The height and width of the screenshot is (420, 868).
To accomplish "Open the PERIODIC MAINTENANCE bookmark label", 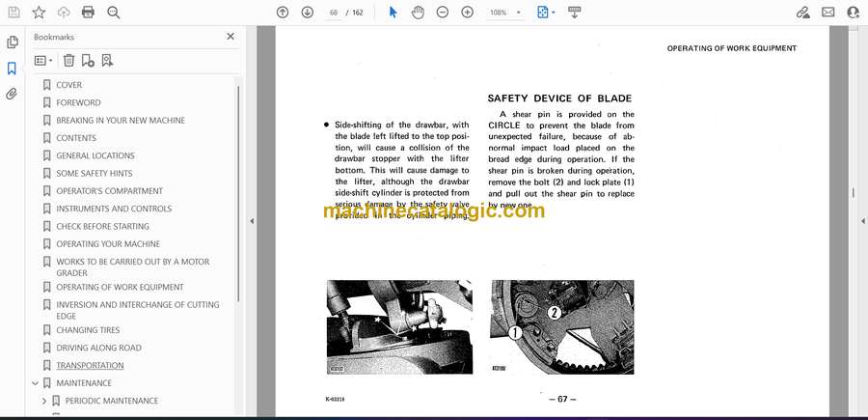I will (x=111, y=401).
